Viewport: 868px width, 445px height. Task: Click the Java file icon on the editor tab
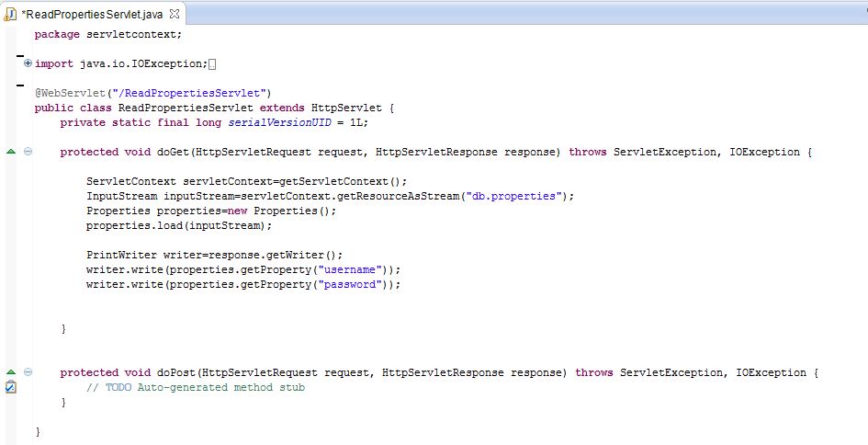pyautogui.click(x=11, y=13)
